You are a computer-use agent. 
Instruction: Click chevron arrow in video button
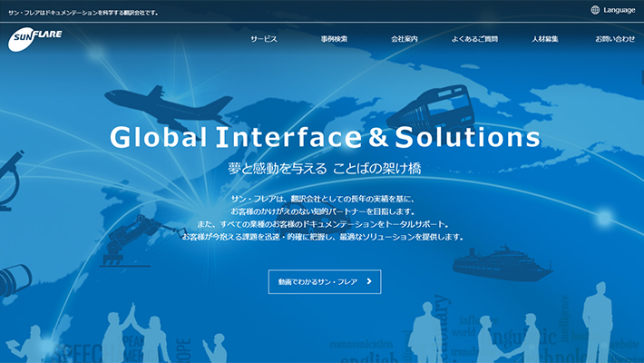click(369, 281)
